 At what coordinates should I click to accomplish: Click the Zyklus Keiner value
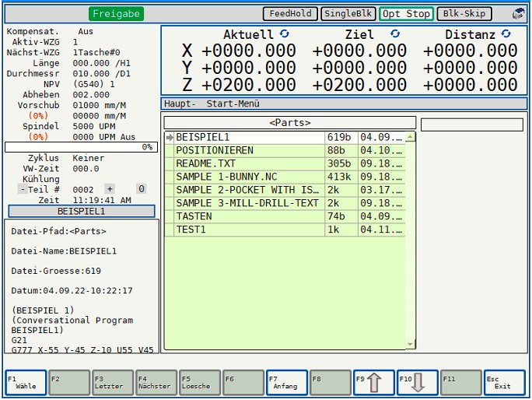tap(88, 158)
